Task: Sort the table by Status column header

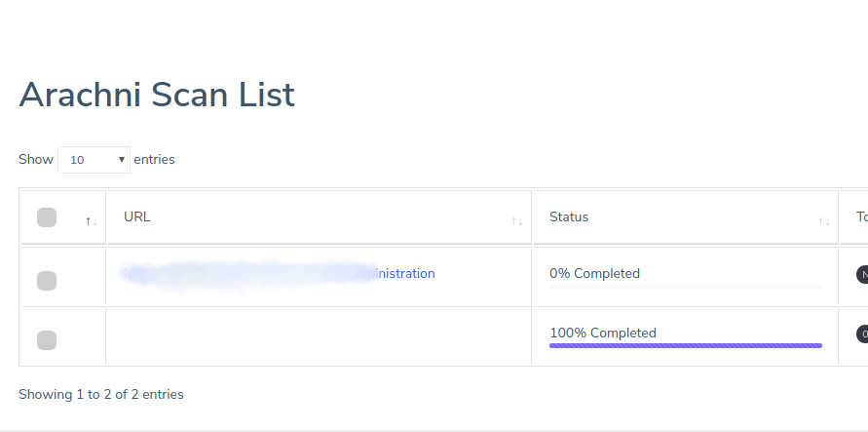Action: tap(569, 216)
